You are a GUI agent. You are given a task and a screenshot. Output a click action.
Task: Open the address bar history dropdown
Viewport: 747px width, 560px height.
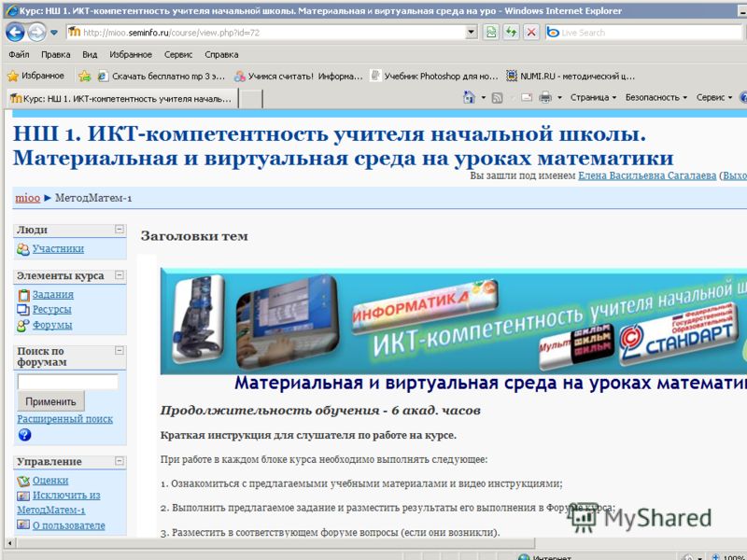(472, 33)
